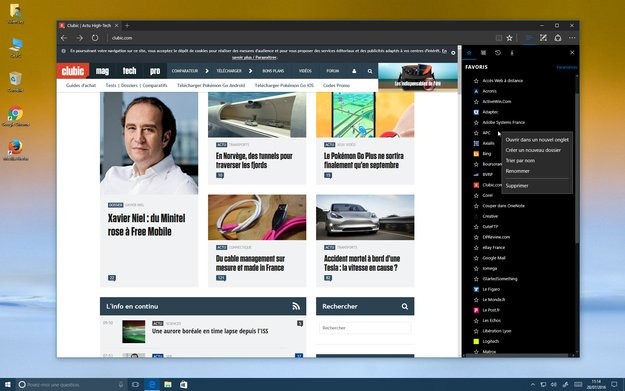Switch to the Reading list tab in hub

(x=483, y=53)
